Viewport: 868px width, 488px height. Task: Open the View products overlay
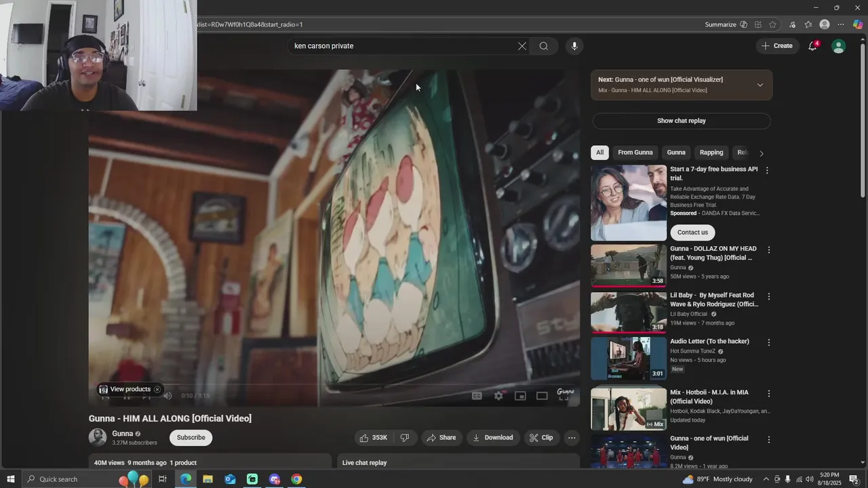pos(125,389)
